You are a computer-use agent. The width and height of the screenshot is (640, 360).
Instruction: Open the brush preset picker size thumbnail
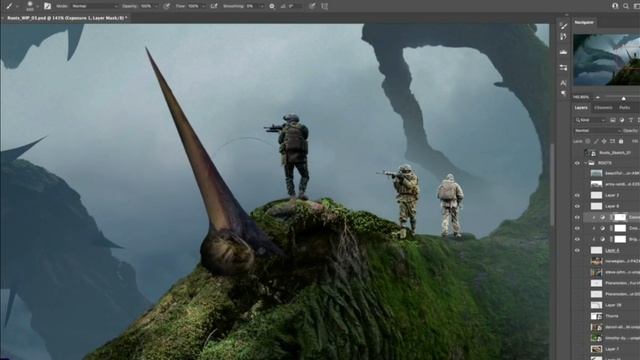coord(29,6)
